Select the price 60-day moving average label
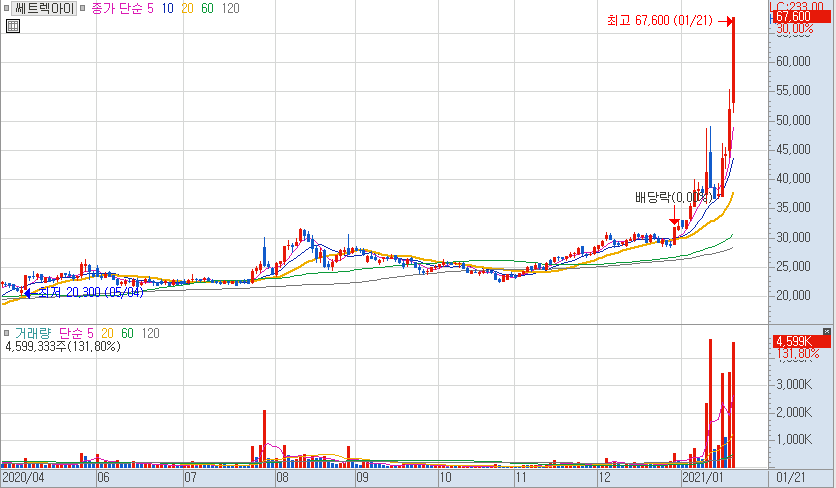This screenshot has height=488, width=836. (x=207, y=9)
